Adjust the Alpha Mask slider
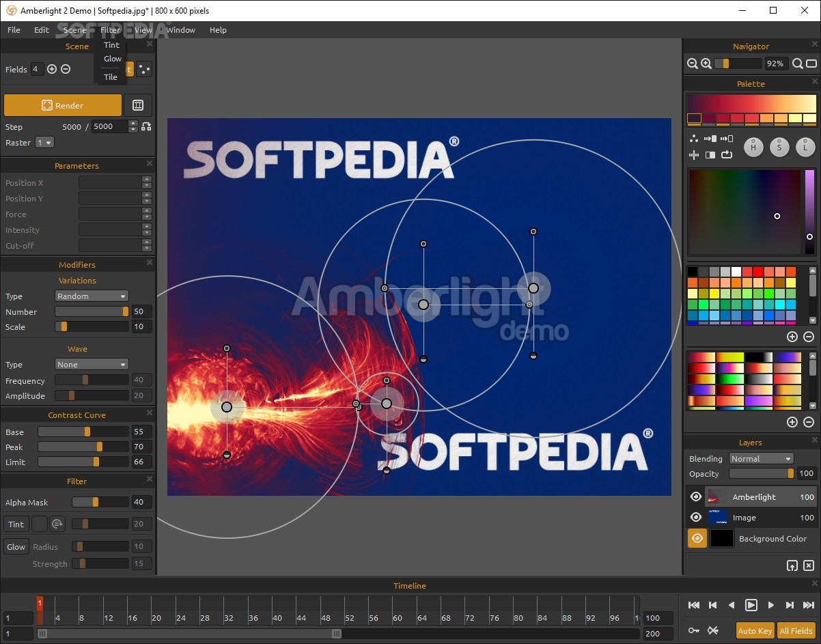Viewport: 821px width, 644px height. point(100,502)
